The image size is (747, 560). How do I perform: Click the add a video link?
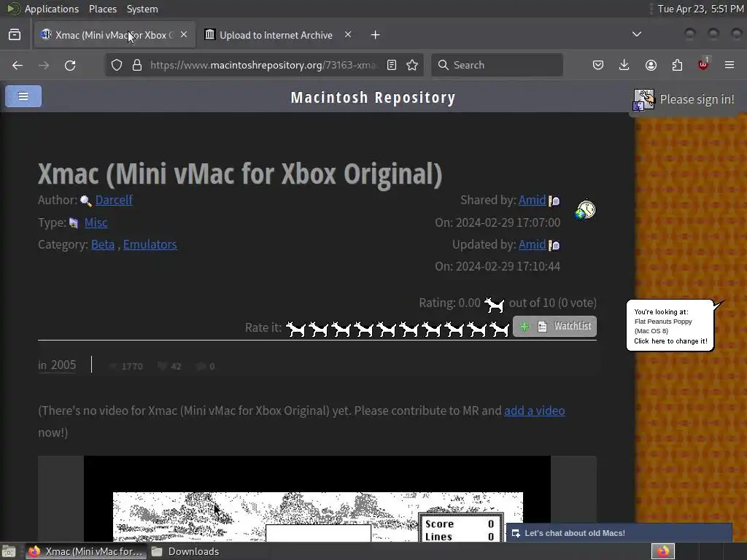point(535,411)
